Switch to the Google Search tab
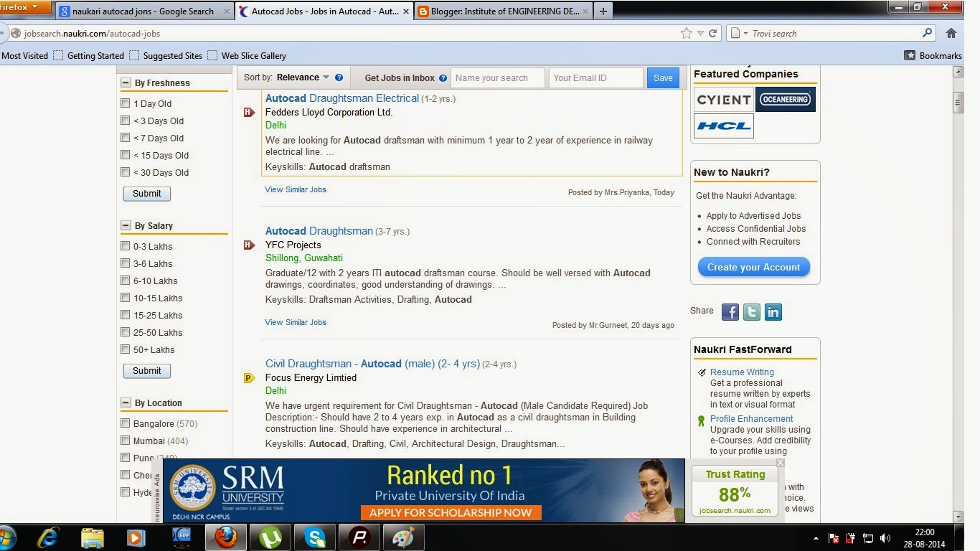 (143, 11)
